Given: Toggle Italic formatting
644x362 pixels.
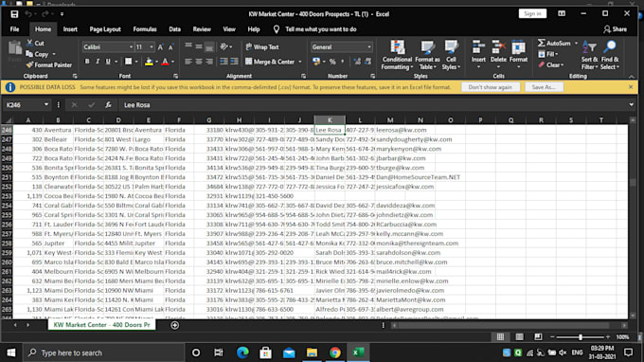Looking at the screenshot, I should [x=98, y=62].
